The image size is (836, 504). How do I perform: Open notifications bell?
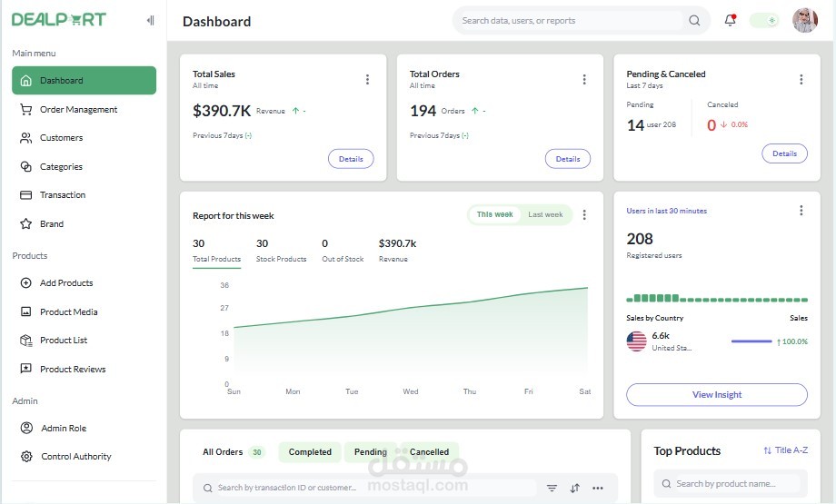(x=730, y=20)
